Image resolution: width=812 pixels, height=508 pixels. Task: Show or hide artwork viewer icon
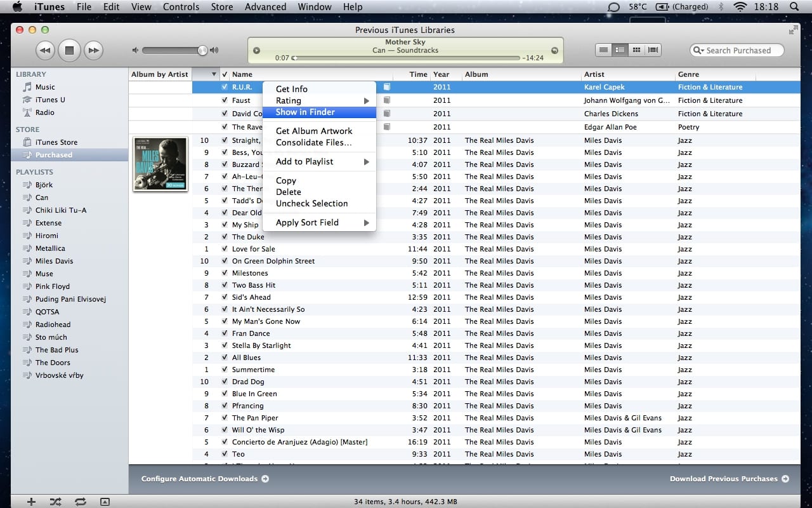[105, 502]
